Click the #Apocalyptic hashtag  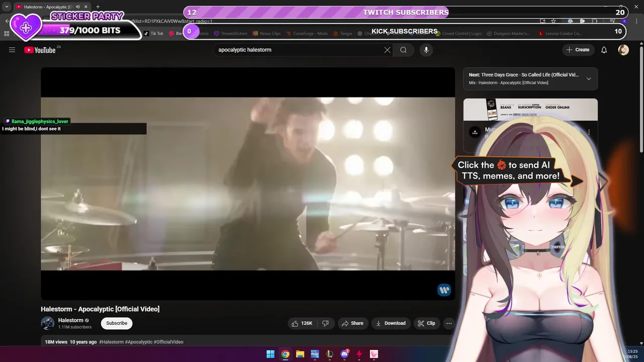[138, 342]
